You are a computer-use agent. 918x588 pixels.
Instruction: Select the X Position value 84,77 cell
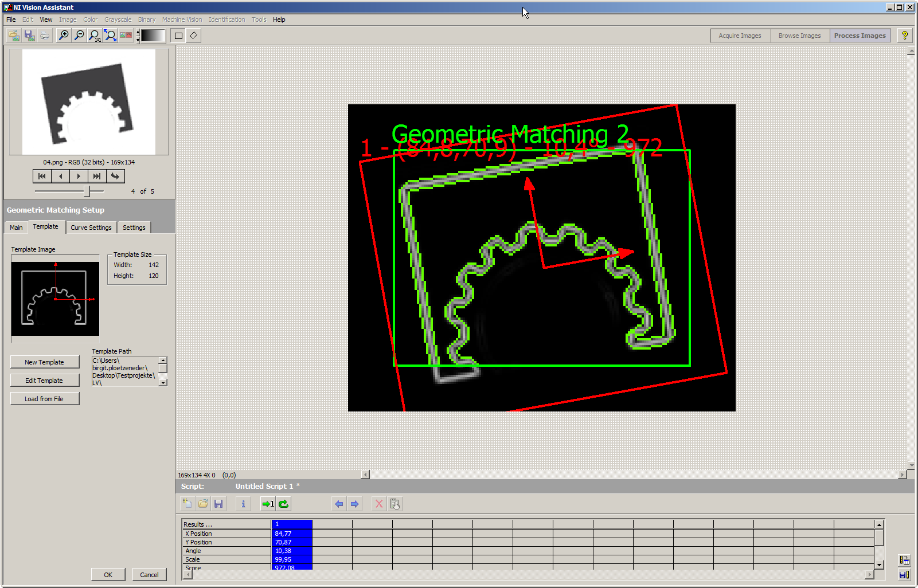click(292, 534)
